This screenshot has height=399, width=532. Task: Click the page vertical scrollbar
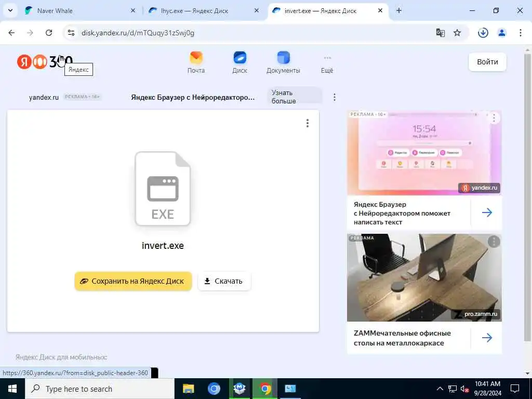pyautogui.click(x=527, y=197)
